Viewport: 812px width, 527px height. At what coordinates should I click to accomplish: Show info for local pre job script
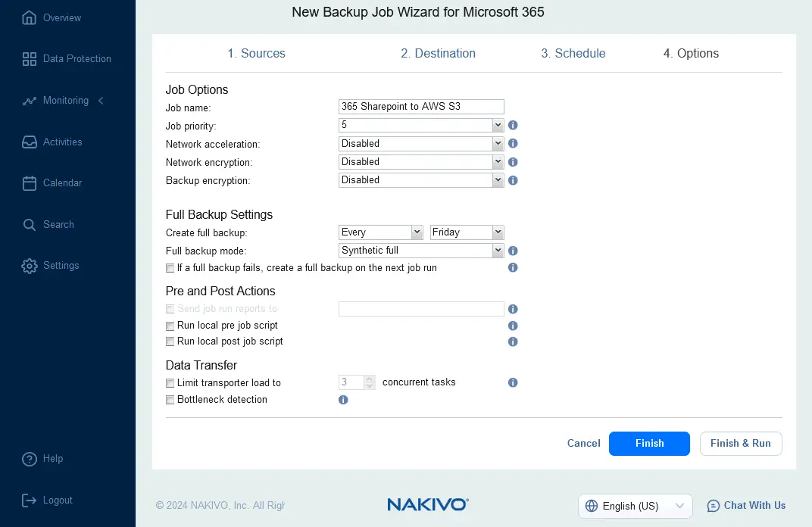(x=513, y=326)
